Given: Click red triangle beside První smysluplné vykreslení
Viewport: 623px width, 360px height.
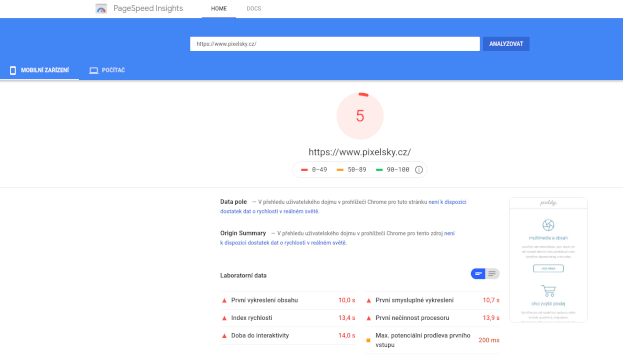Looking at the screenshot, I should pos(368,301).
